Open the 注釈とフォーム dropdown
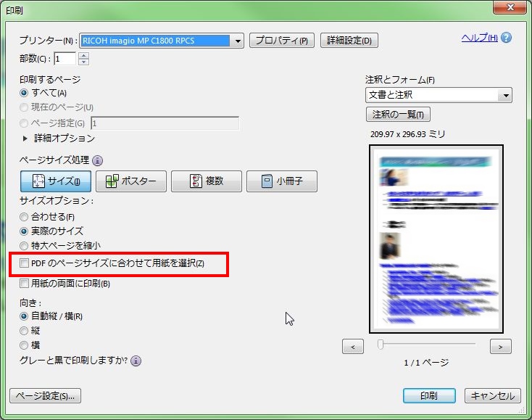532x420 pixels. 505,96
